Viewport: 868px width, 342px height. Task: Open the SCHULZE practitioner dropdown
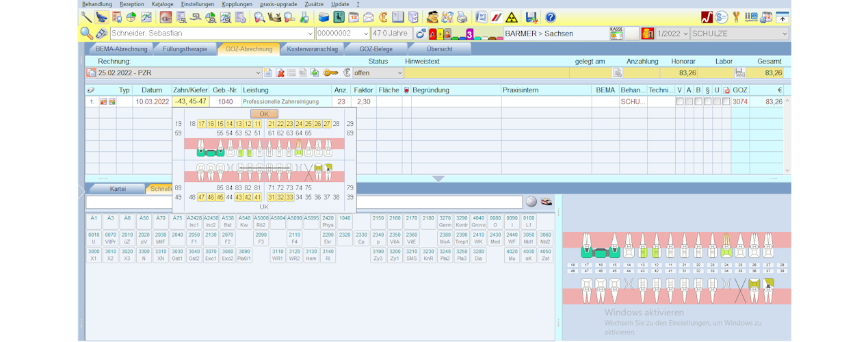coord(783,34)
